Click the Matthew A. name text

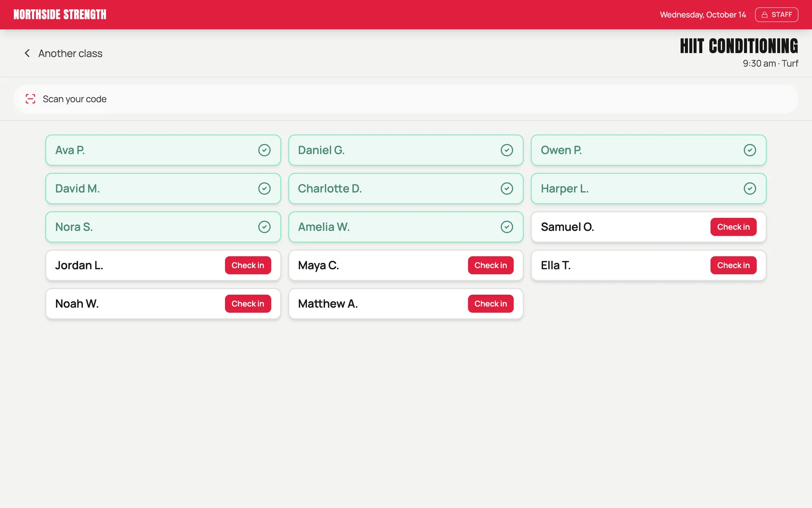(328, 304)
